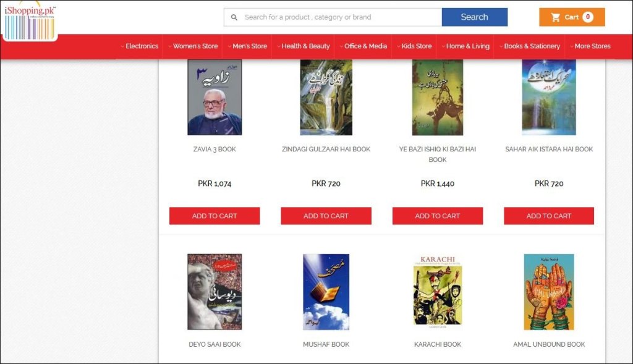
Task: Click the blue Search button
Action: (474, 17)
